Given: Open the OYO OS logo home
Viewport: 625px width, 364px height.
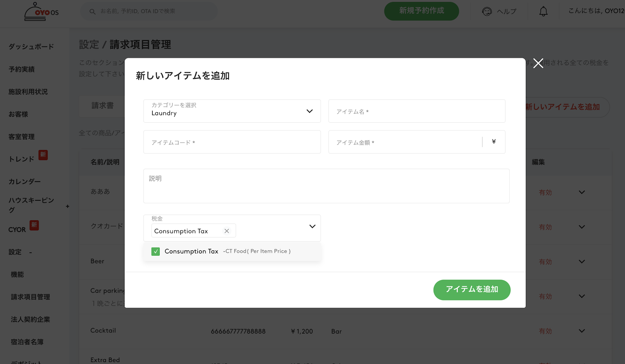Looking at the screenshot, I should coord(41,12).
